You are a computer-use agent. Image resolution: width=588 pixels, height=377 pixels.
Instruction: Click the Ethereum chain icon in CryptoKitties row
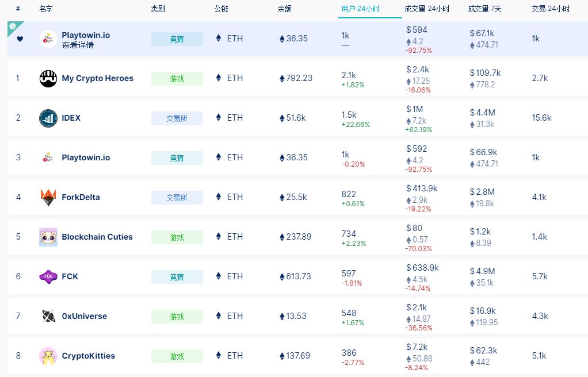pos(219,355)
